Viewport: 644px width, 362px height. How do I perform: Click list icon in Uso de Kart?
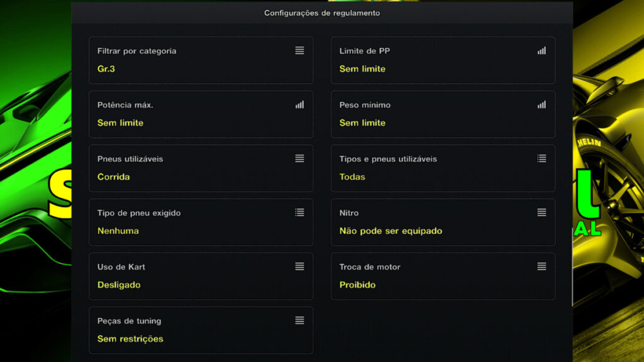[x=299, y=266]
